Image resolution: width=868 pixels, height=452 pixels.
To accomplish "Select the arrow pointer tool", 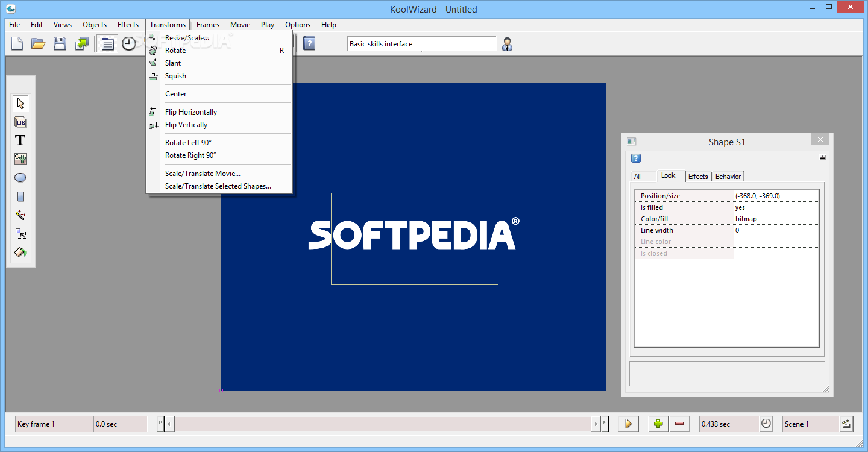I will click(20, 103).
